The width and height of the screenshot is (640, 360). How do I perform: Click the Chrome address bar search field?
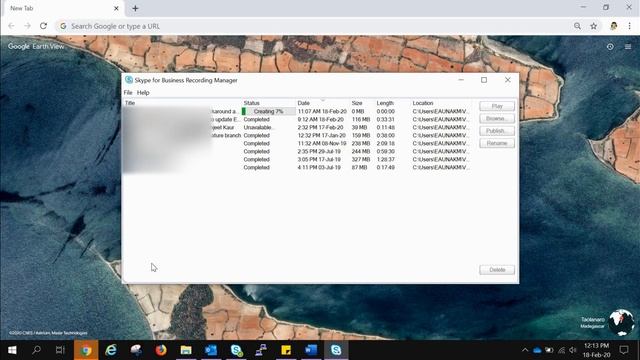[314, 26]
